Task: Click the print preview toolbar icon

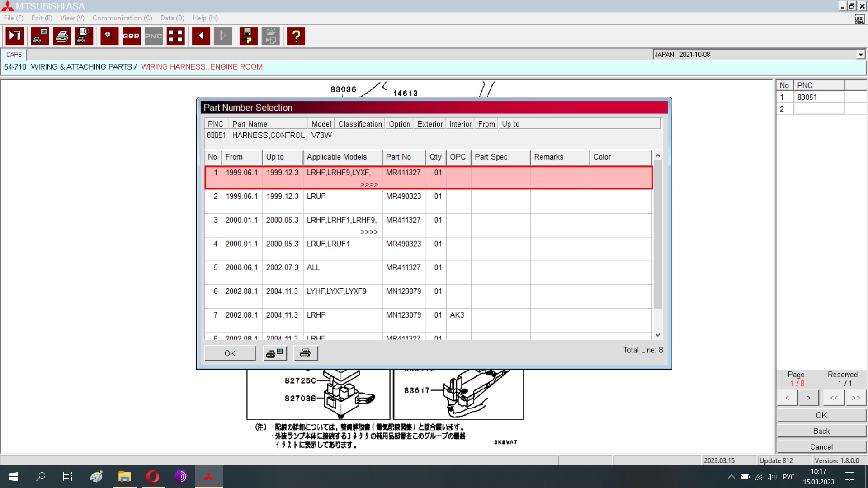Action: click(x=85, y=36)
